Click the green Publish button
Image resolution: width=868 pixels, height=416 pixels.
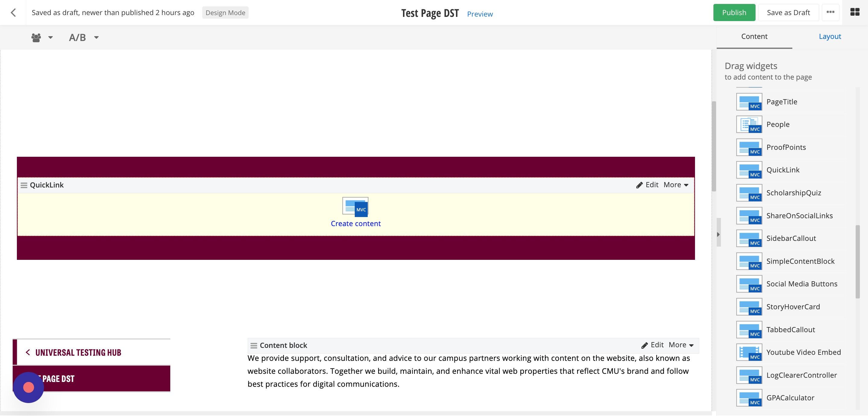point(734,13)
